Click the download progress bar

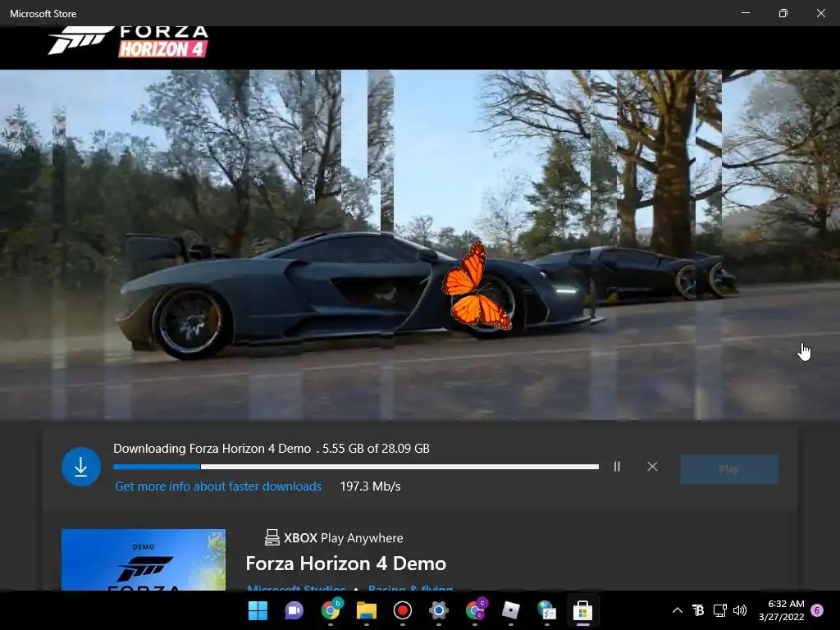coord(356,467)
